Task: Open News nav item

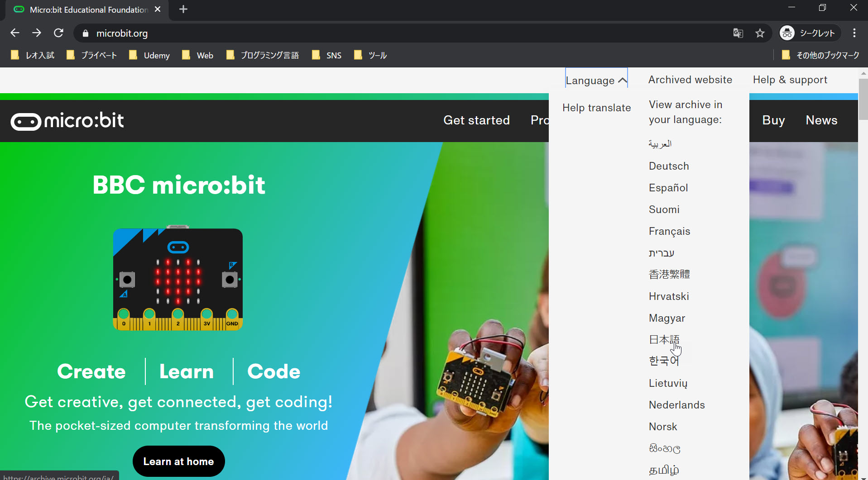Action: (x=821, y=120)
